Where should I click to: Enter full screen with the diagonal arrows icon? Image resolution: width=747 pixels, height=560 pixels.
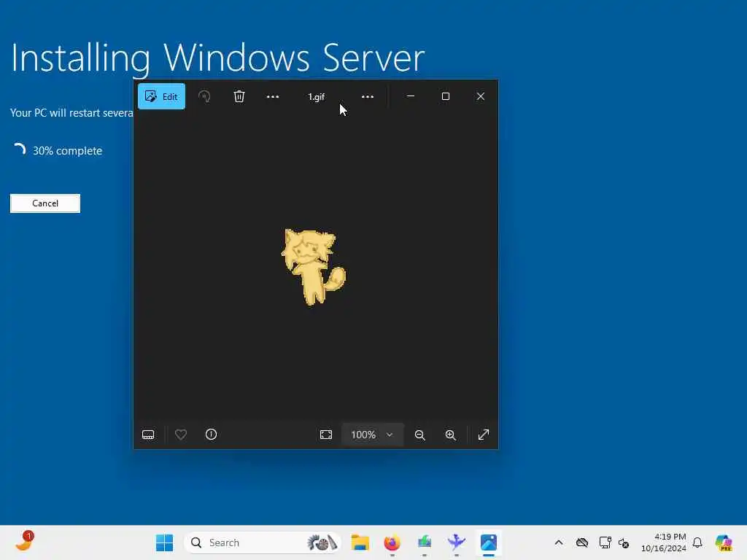point(484,435)
